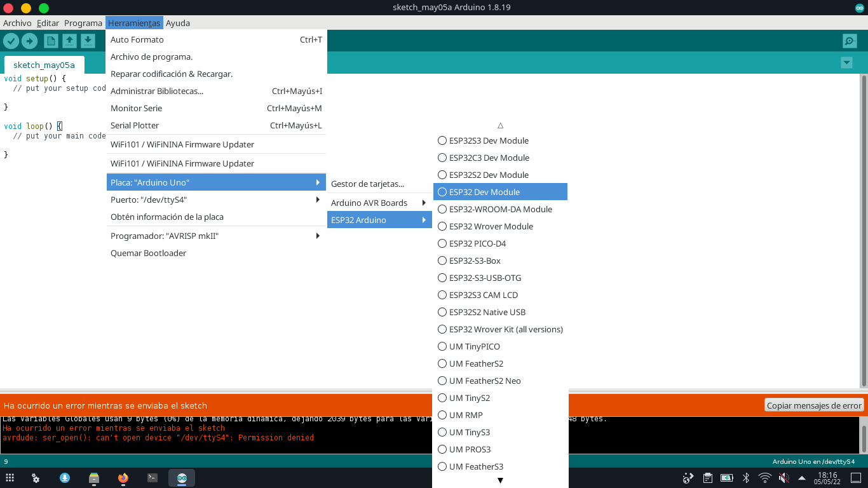Image resolution: width=868 pixels, height=488 pixels.
Task: Select ESP32-S3-Box board
Action: tap(500, 261)
